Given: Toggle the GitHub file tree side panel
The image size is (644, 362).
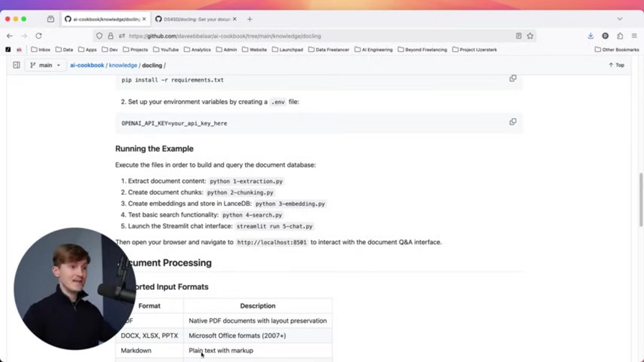Looking at the screenshot, I should 16,65.
